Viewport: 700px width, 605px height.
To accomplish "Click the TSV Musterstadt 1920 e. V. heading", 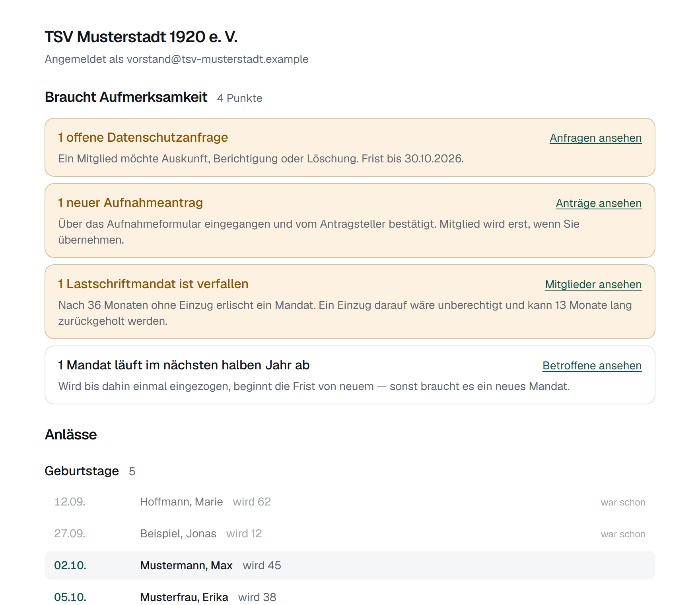I will (x=141, y=37).
